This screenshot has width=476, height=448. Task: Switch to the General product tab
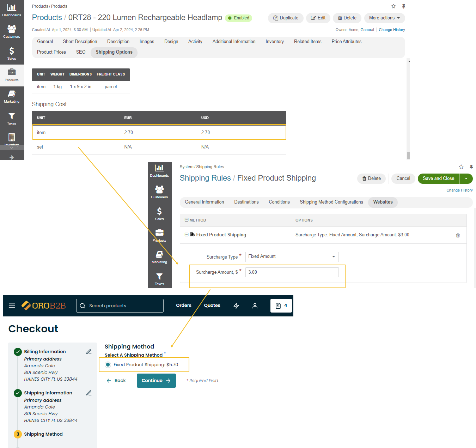[x=45, y=42]
